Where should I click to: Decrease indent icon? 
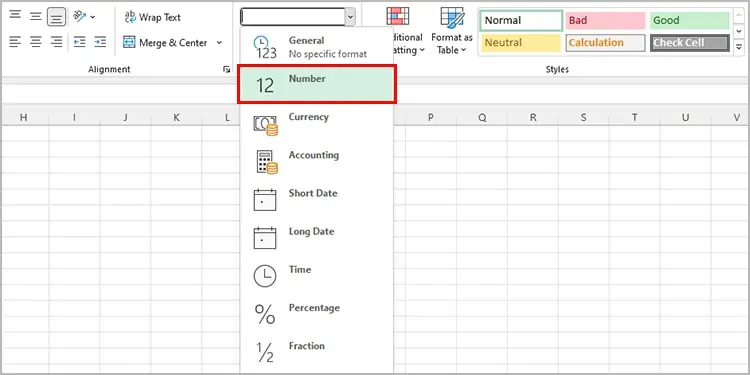(x=79, y=43)
